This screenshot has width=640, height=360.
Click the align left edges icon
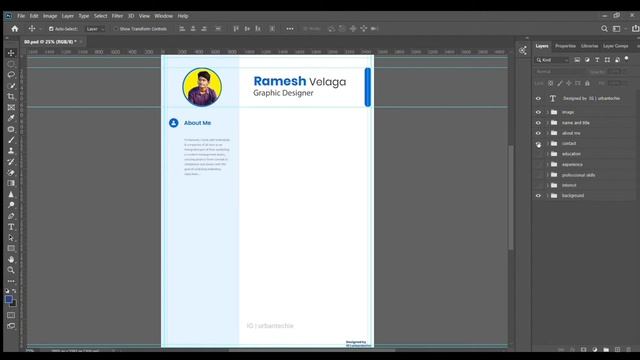[x=182, y=29]
